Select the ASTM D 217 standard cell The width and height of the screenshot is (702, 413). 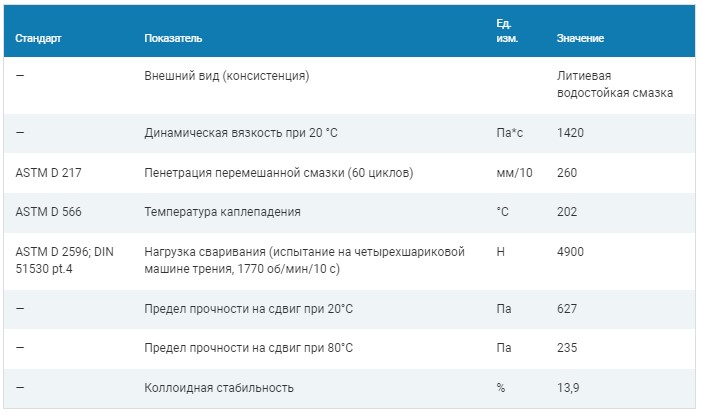pos(48,173)
